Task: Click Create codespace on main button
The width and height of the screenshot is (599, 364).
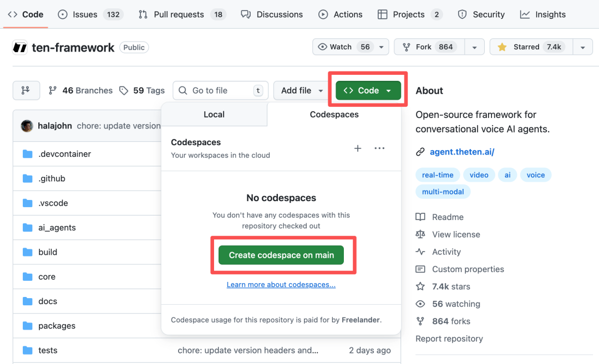Action: click(x=281, y=255)
